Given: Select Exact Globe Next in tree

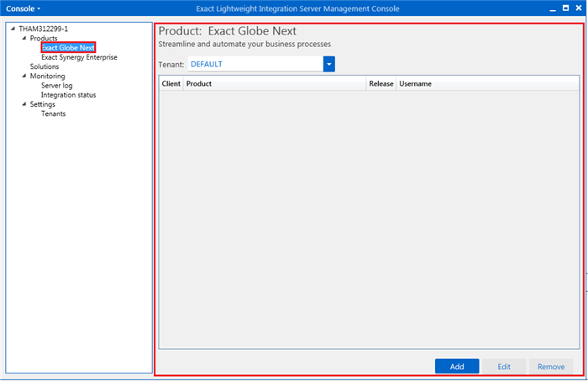Looking at the screenshot, I should coord(68,48).
